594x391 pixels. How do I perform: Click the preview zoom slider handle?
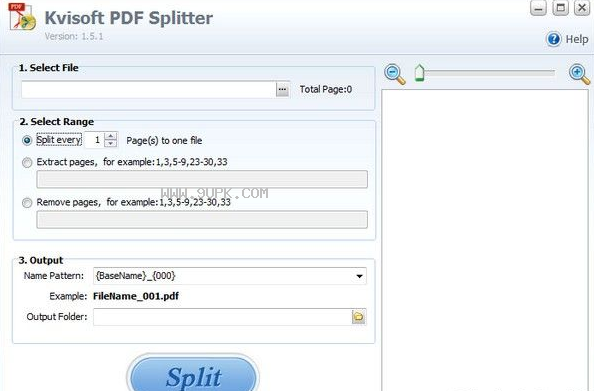(419, 73)
